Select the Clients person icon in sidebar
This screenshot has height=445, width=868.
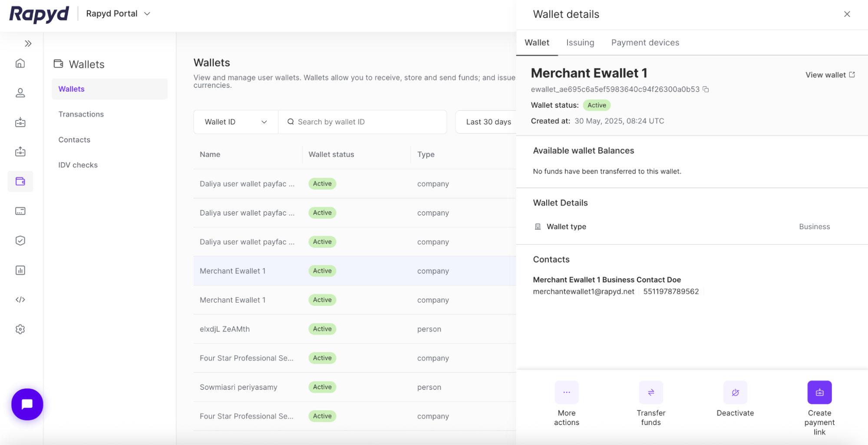pyautogui.click(x=20, y=93)
